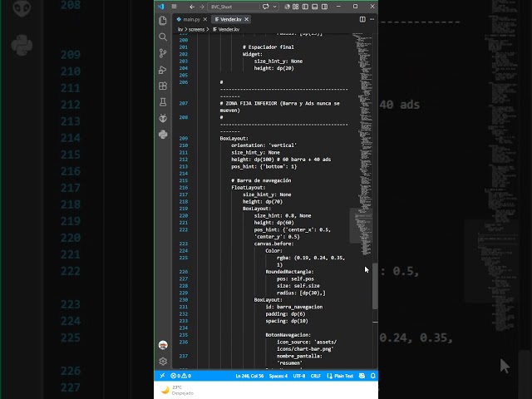
Task: Toggle the primary side bar
Action: 305,7
